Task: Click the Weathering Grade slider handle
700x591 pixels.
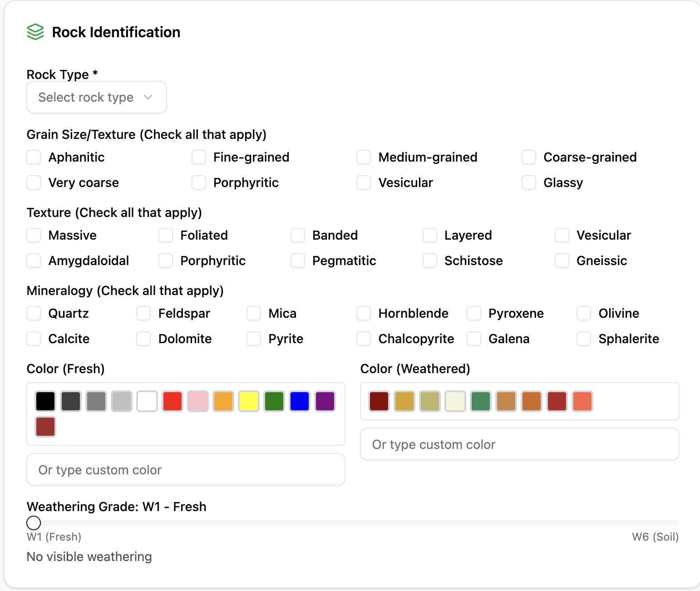Action: (x=34, y=523)
